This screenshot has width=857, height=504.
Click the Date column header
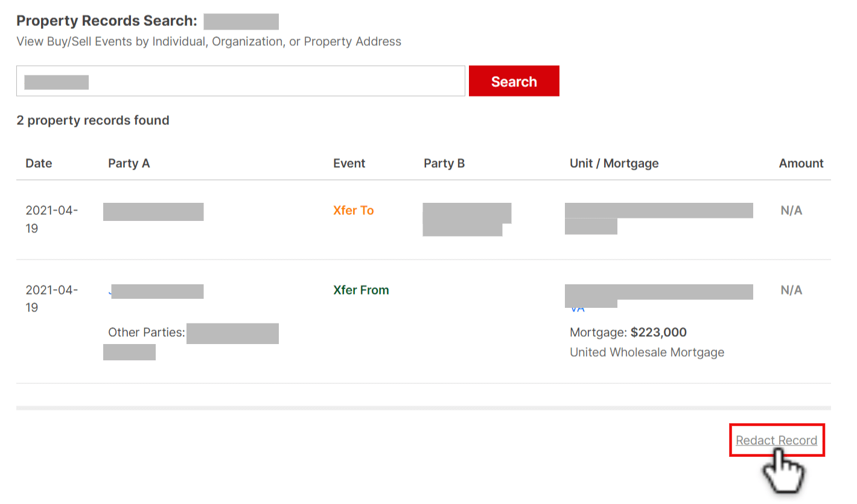[x=39, y=163]
